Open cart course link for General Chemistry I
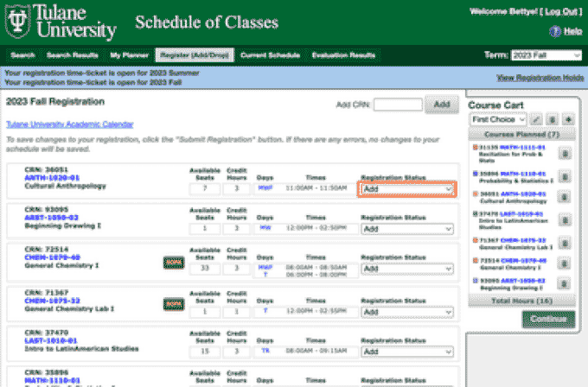Viewport: 588px width, 387px height. pyautogui.click(x=523, y=260)
